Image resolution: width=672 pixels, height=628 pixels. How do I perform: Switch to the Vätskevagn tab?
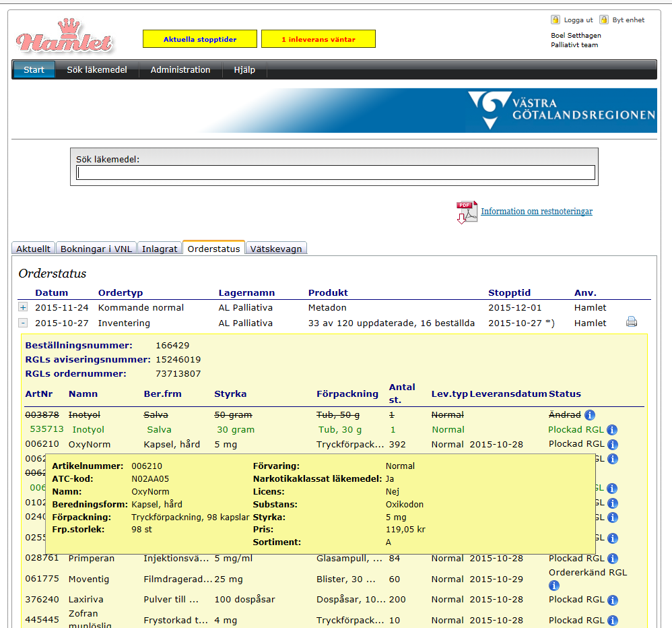click(276, 249)
